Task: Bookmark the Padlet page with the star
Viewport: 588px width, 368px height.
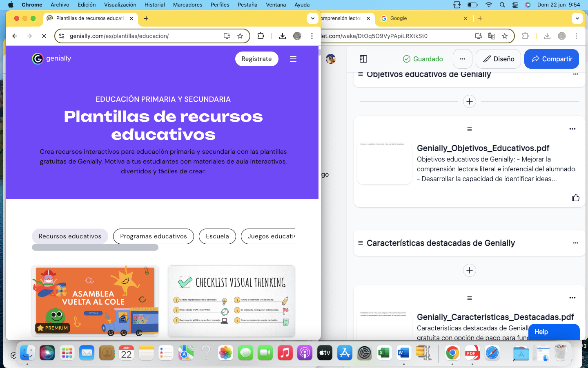Action: tap(505, 36)
